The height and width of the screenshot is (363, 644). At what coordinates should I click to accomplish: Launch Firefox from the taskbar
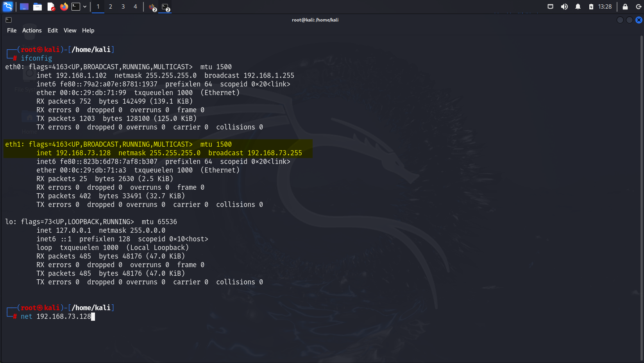coord(64,6)
